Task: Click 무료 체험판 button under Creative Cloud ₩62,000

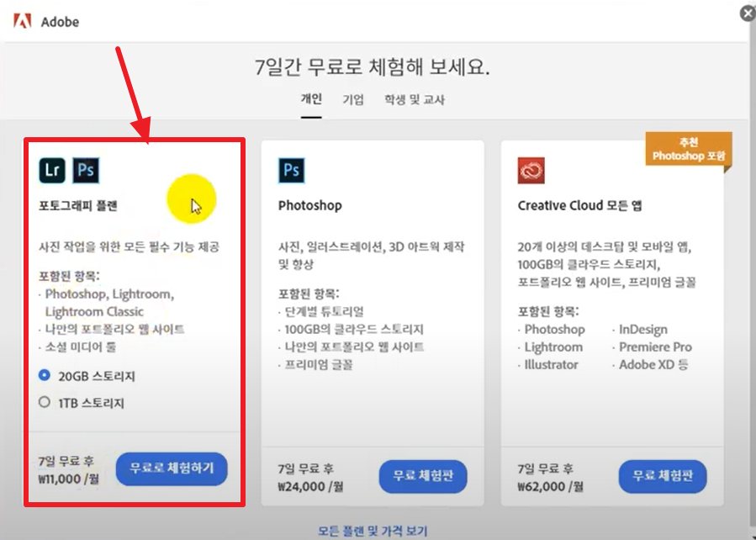Action: [663, 476]
